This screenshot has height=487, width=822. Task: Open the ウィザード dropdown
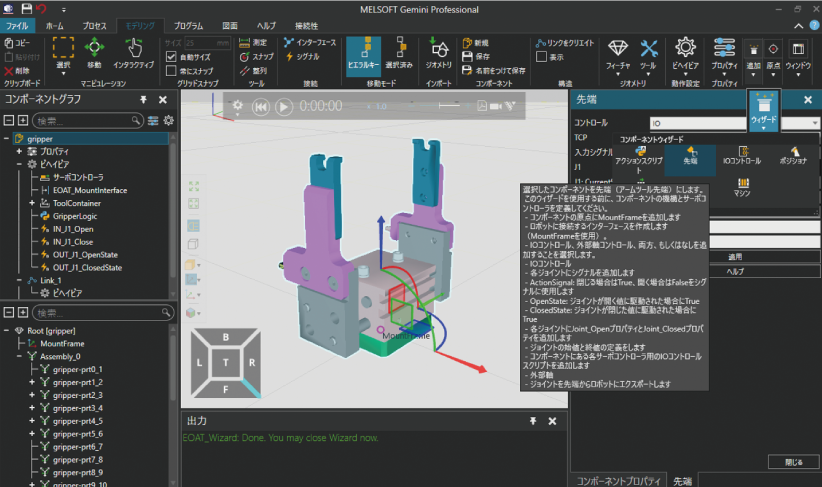click(x=763, y=112)
